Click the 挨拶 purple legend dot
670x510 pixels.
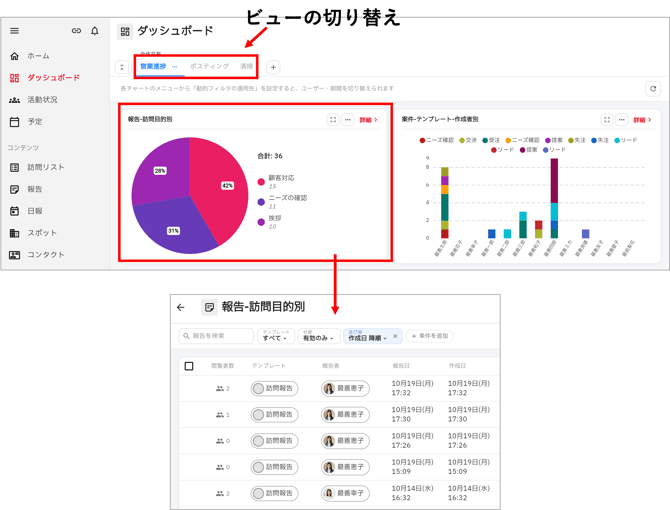261,222
